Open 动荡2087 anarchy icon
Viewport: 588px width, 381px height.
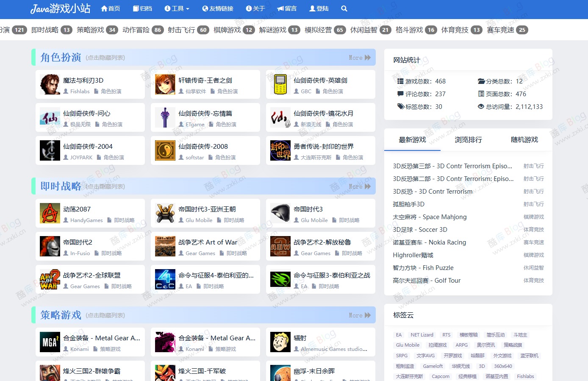pos(50,213)
